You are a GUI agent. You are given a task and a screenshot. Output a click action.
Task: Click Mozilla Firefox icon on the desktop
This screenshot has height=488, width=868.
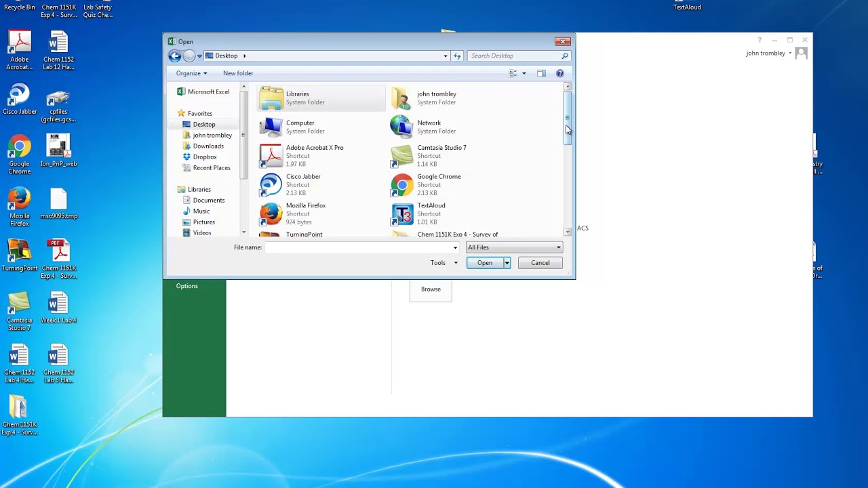point(20,207)
